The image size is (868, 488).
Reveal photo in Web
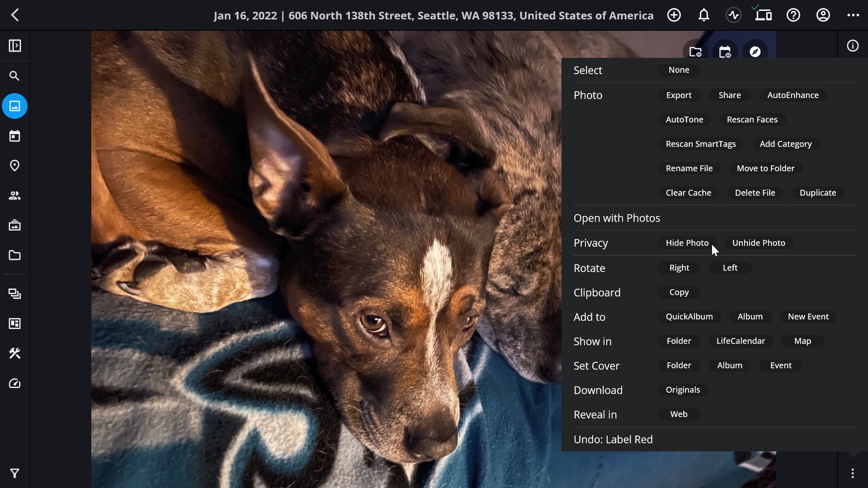tap(679, 414)
